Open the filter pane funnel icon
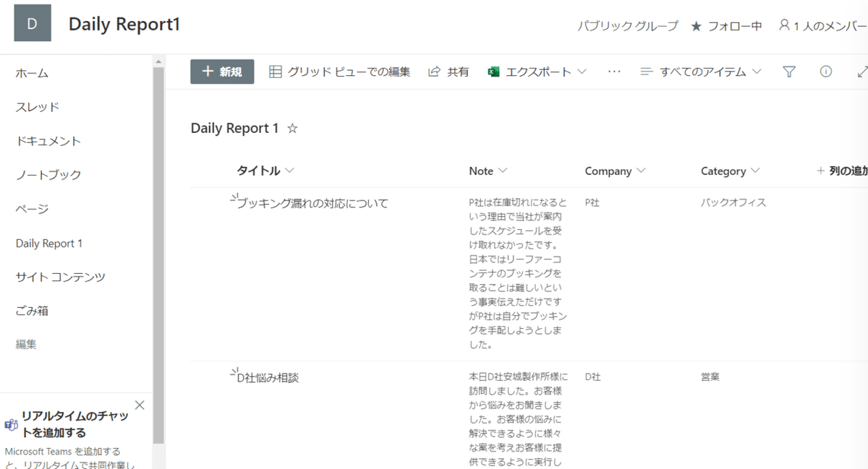The width and height of the screenshot is (868, 469). pyautogui.click(x=788, y=72)
